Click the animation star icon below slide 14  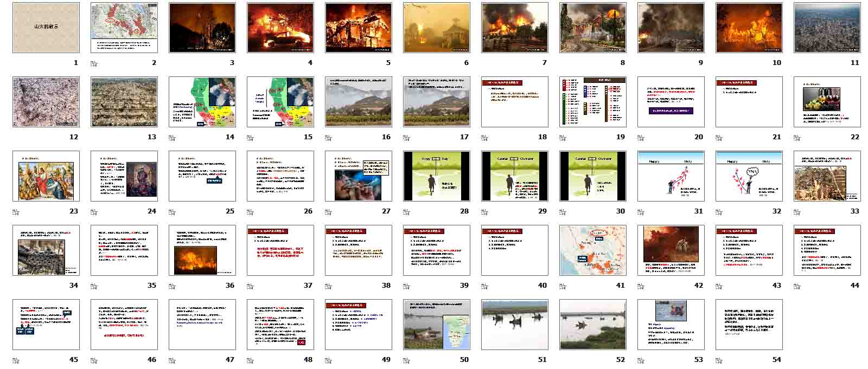(x=172, y=137)
